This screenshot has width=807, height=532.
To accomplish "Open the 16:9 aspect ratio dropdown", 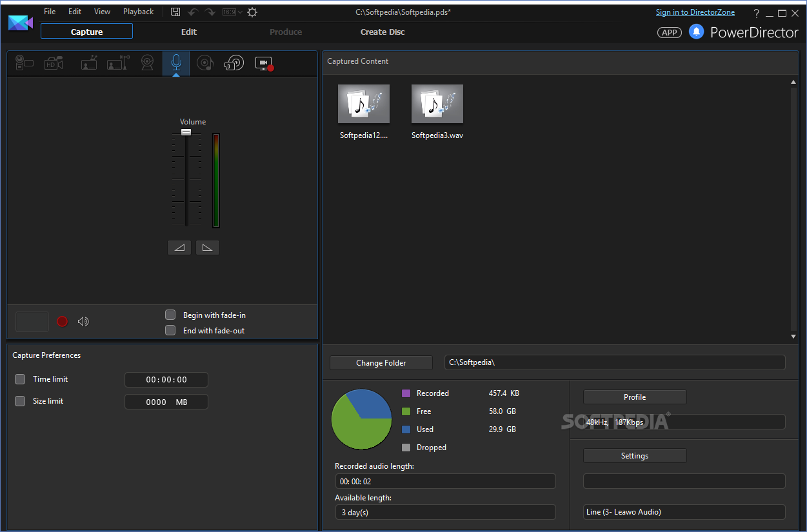I will point(232,12).
